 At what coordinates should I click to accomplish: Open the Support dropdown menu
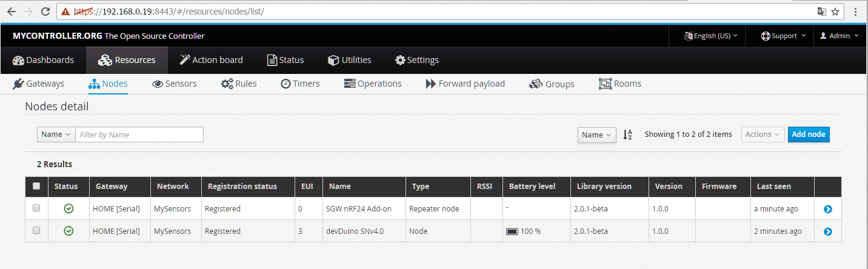(784, 36)
